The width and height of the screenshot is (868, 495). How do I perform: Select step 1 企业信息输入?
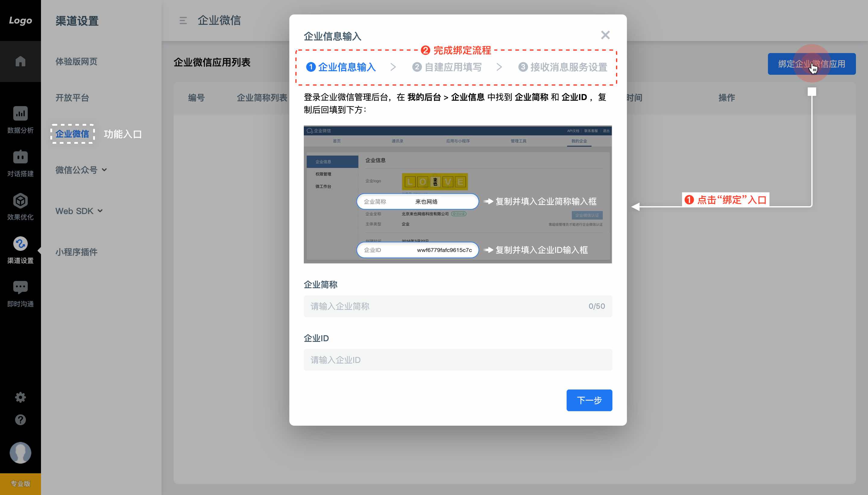(x=341, y=67)
